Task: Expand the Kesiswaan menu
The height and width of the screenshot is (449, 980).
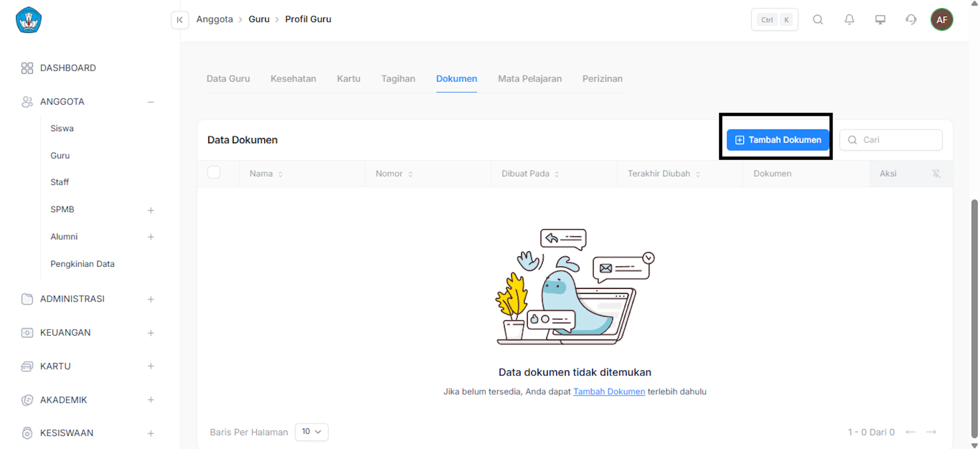Action: point(151,433)
